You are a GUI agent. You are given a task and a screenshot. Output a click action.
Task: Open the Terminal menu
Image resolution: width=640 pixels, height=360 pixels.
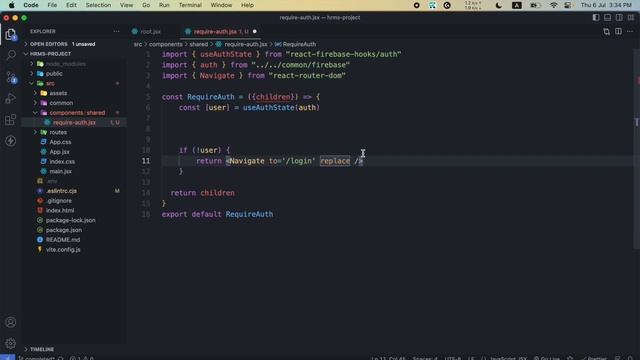point(190,5)
